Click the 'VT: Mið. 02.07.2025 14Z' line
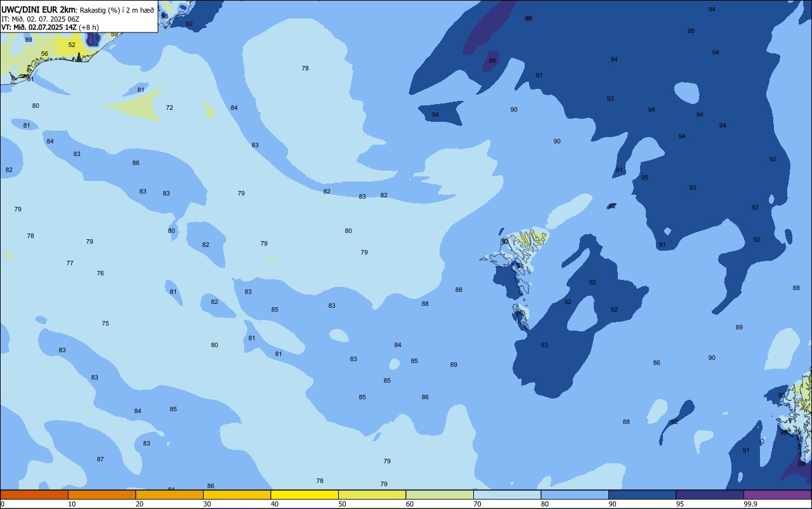Image resolution: width=812 pixels, height=509 pixels. coord(39,27)
